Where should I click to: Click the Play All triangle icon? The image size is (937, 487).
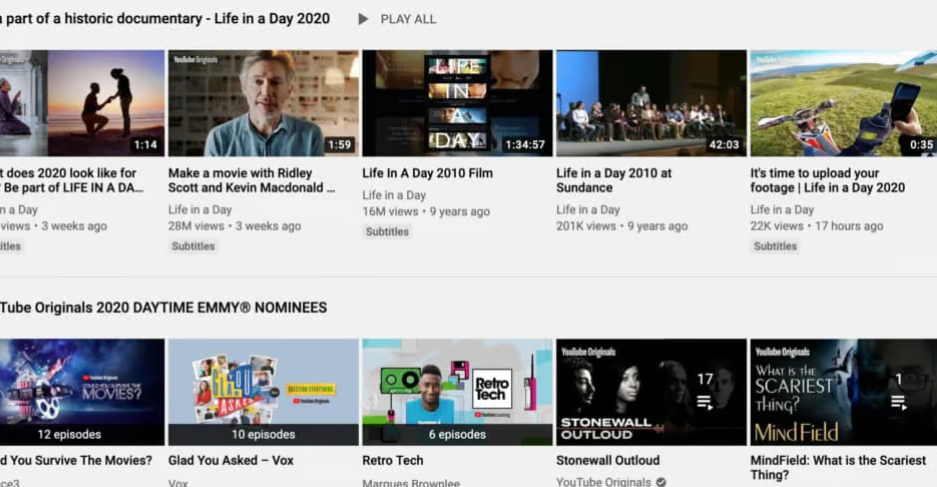coord(363,19)
